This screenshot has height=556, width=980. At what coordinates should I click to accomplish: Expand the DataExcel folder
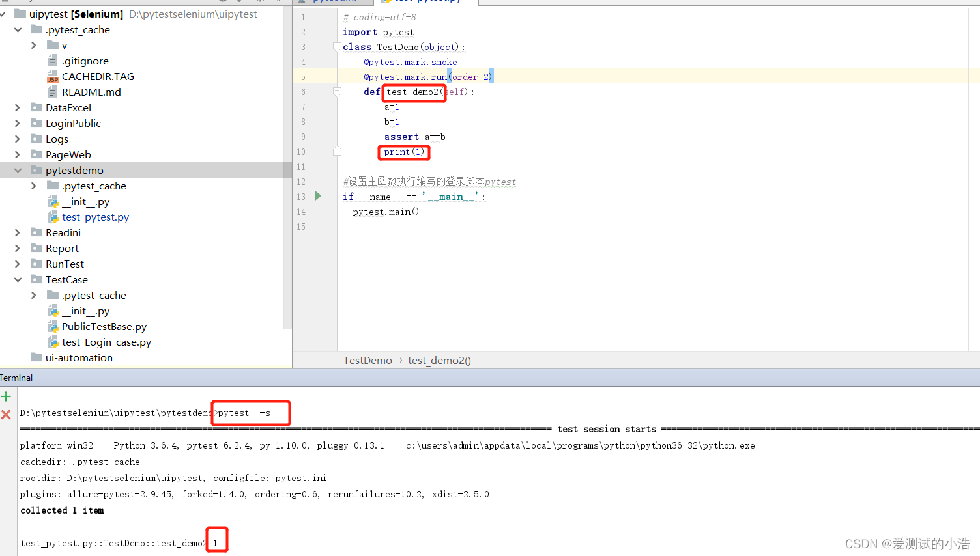click(18, 107)
